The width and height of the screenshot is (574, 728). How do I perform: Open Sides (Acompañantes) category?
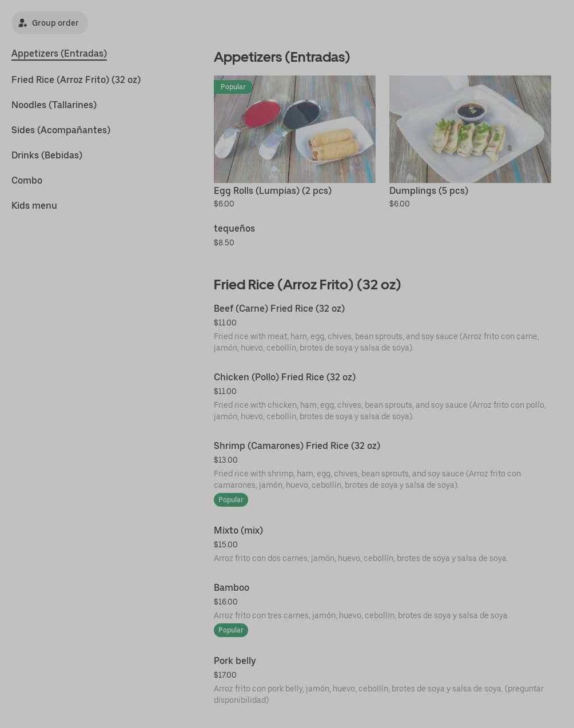point(61,130)
